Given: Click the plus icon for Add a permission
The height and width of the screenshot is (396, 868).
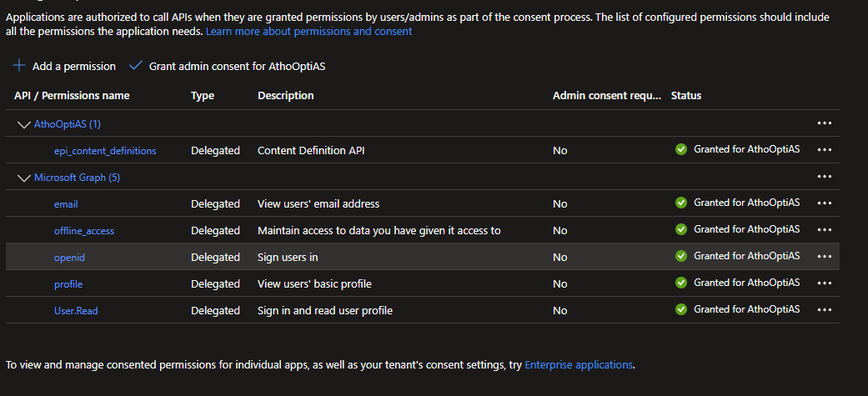Looking at the screenshot, I should click(x=19, y=66).
